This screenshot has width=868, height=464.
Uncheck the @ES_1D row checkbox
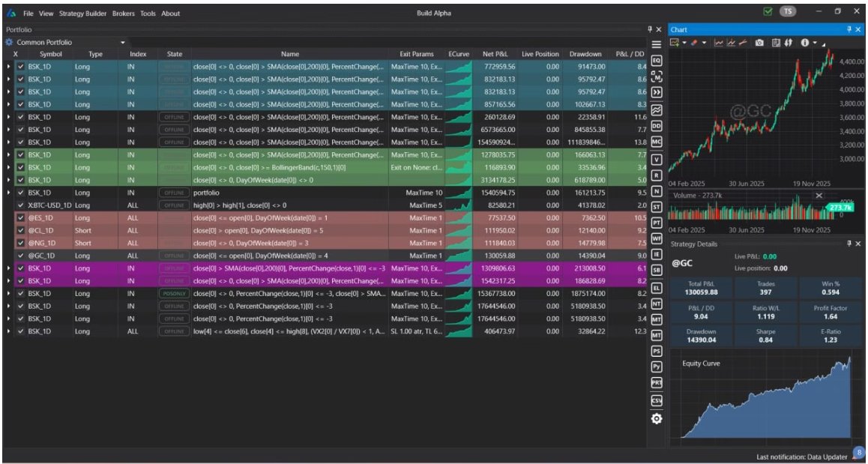tap(21, 217)
